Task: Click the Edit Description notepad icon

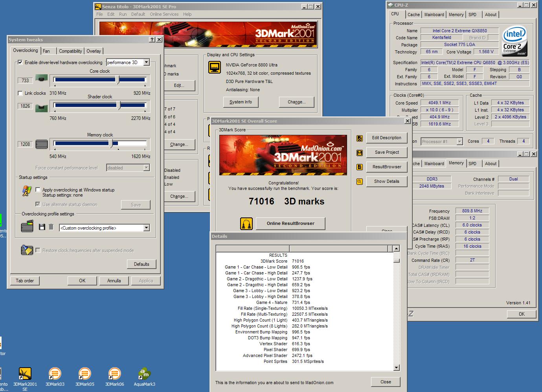Action: [x=359, y=138]
